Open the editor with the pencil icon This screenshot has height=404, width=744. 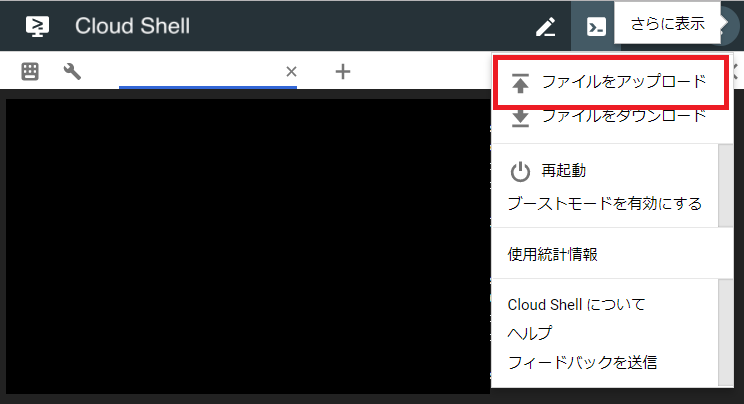coord(546,27)
